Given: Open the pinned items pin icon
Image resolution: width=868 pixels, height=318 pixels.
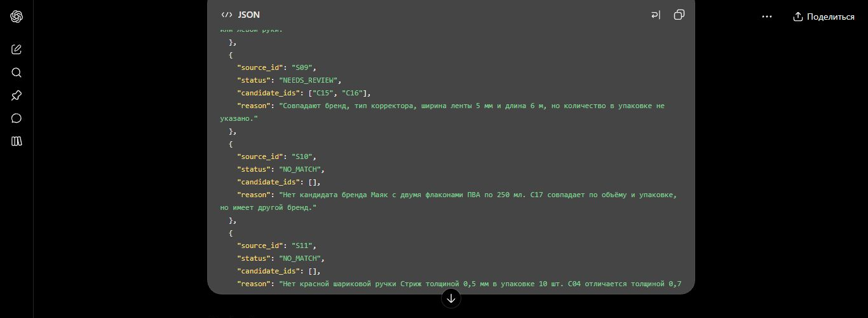Looking at the screenshot, I should (x=17, y=95).
